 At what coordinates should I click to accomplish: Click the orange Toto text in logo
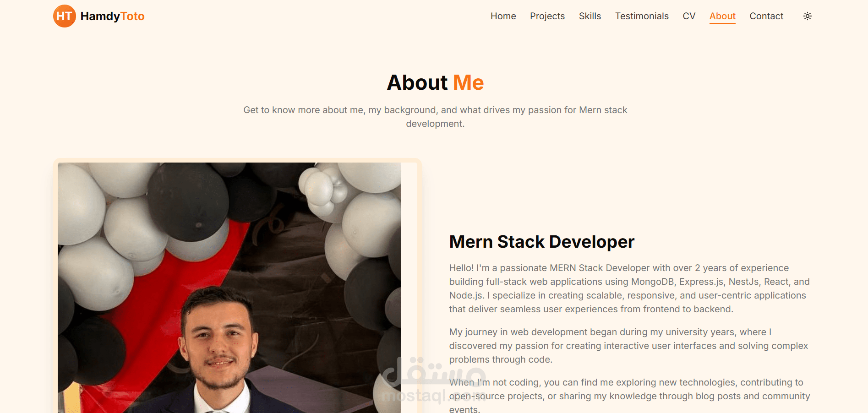point(132,16)
